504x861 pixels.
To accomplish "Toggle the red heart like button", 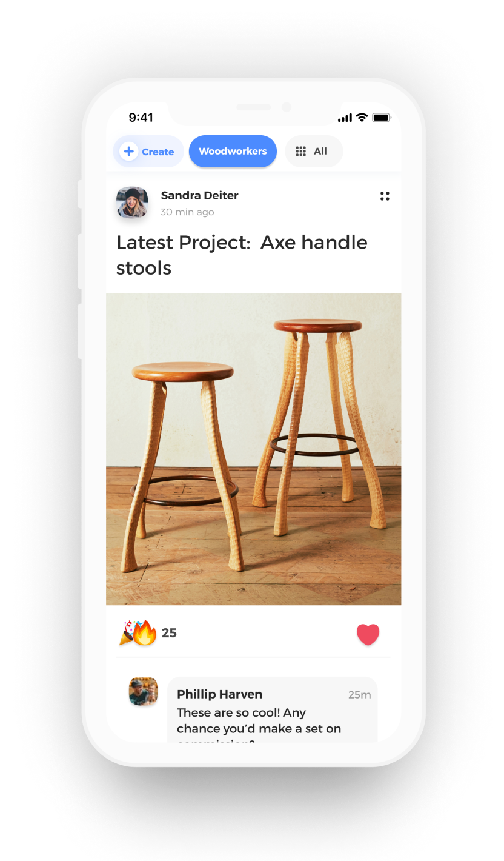I will click(x=368, y=634).
